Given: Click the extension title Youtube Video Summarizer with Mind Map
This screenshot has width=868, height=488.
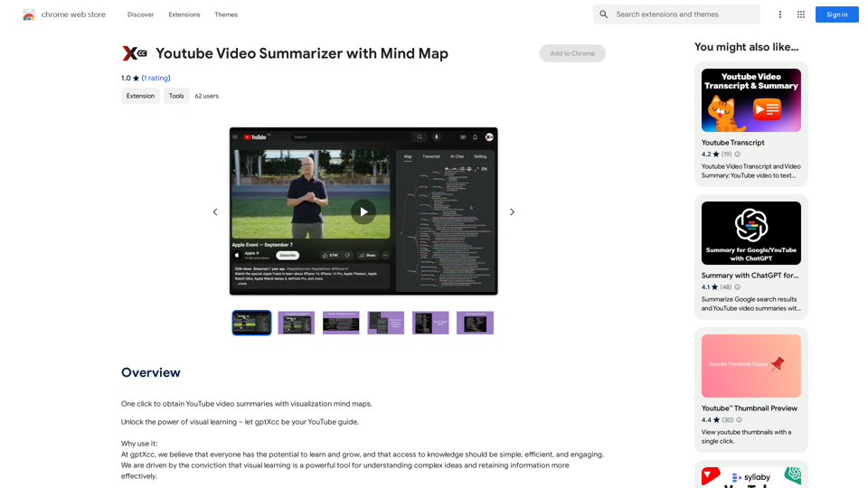Looking at the screenshot, I should [302, 53].
